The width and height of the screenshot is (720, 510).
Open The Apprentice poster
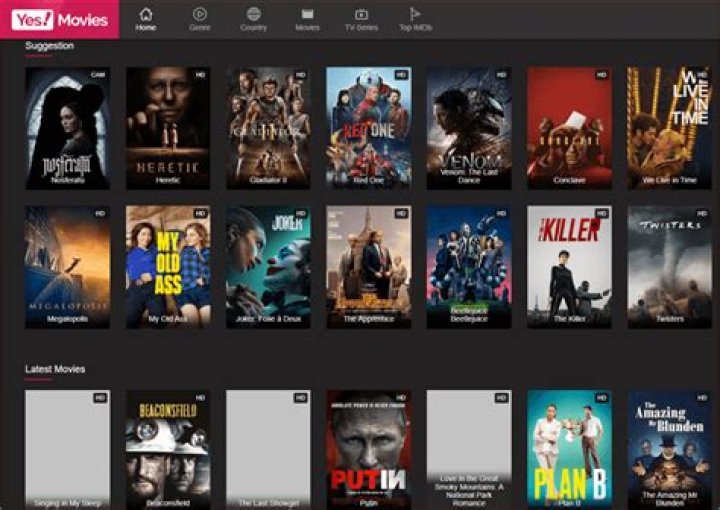pyautogui.click(x=369, y=267)
